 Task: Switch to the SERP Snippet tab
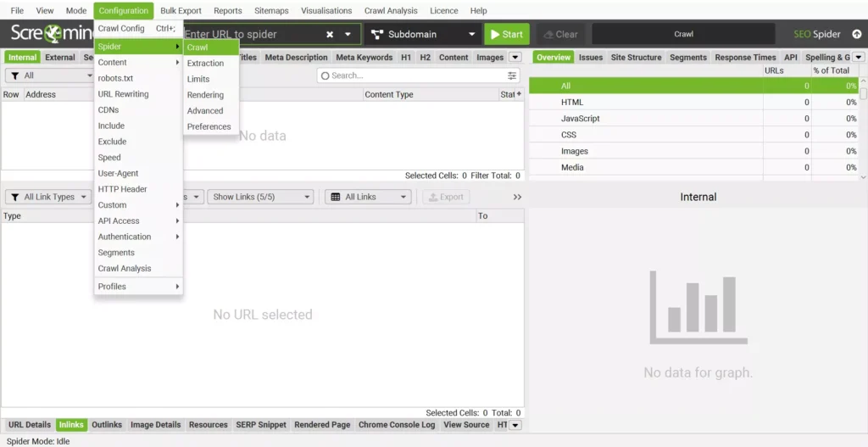click(261, 425)
